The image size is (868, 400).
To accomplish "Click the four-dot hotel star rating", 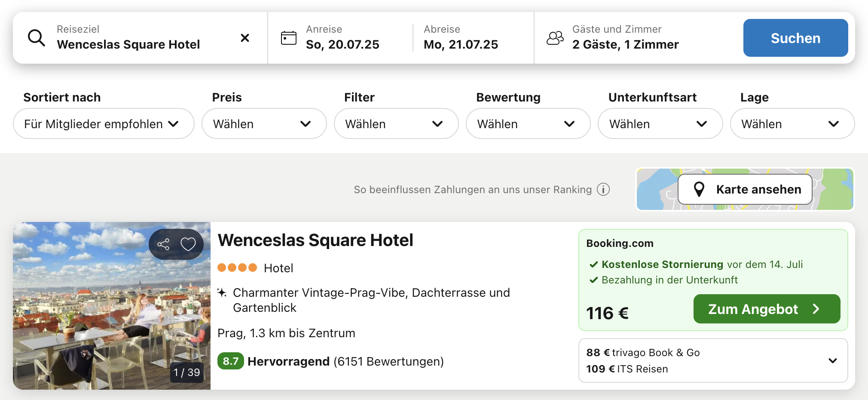I will (237, 268).
